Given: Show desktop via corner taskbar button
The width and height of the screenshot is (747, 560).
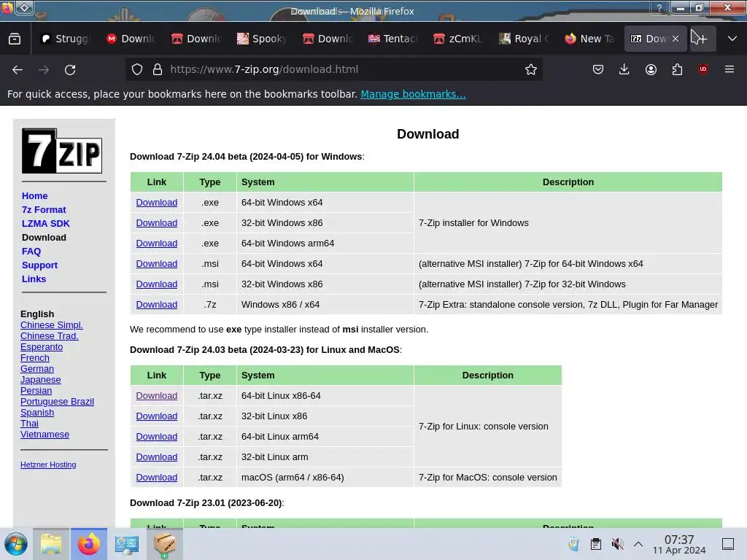Looking at the screenshot, I should 728,544.
